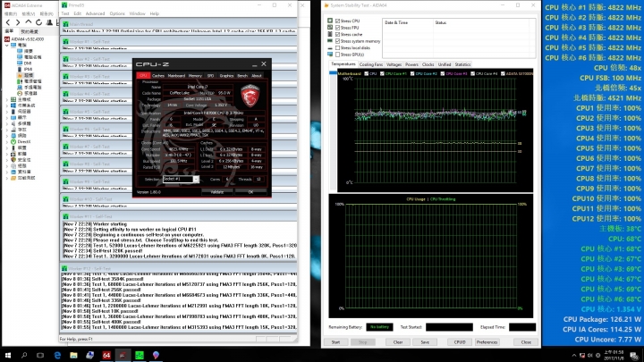Click the AIDA64 v5.92.4300 root icon
644x362 pixels.
pyautogui.click(x=7, y=39)
